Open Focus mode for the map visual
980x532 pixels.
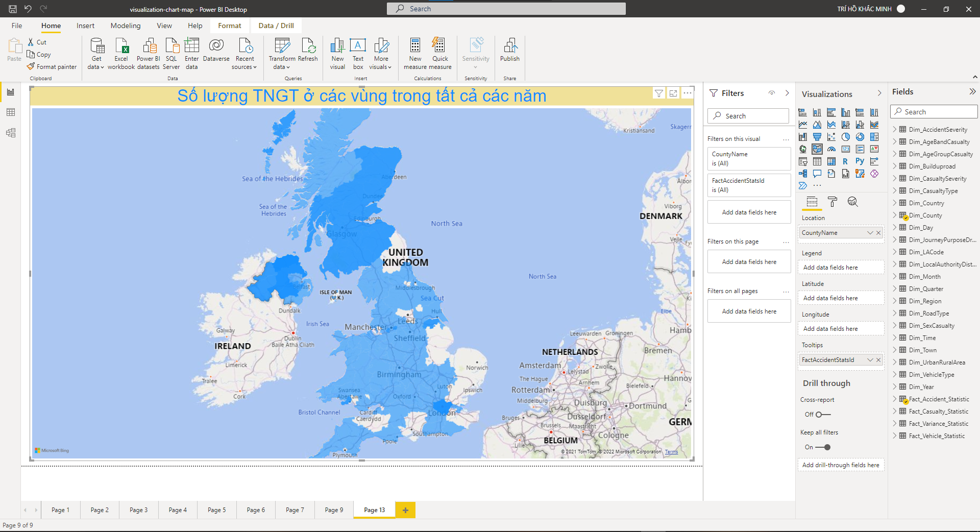[x=673, y=93]
